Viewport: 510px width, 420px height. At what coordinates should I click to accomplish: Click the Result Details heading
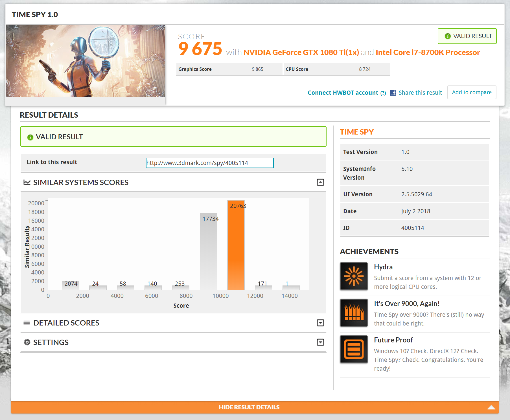(x=49, y=115)
